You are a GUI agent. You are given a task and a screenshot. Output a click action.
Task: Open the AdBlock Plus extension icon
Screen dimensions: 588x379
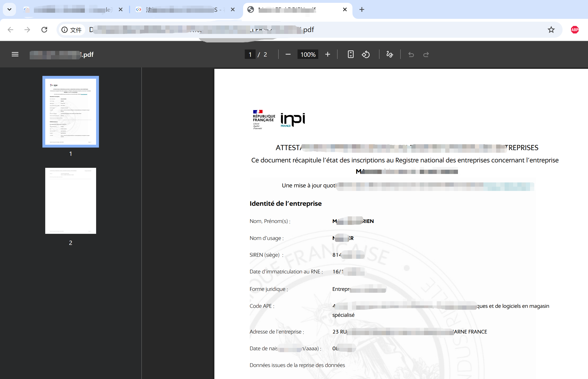coord(575,30)
